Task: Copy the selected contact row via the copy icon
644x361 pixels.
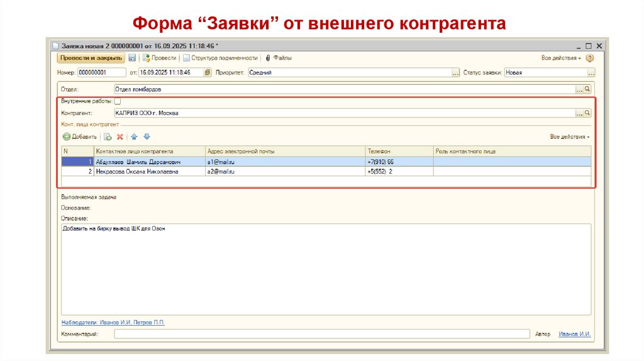Action: (108, 136)
